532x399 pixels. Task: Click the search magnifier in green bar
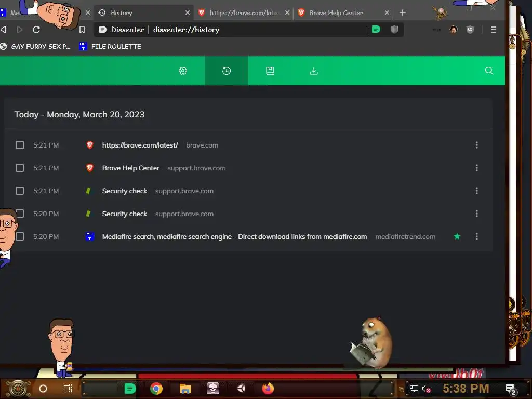coord(489,71)
